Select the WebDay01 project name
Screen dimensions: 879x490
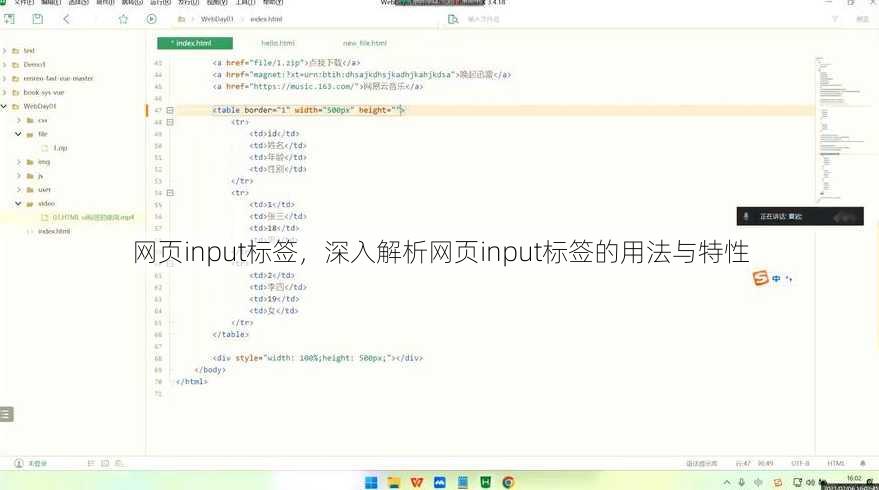click(x=40, y=106)
